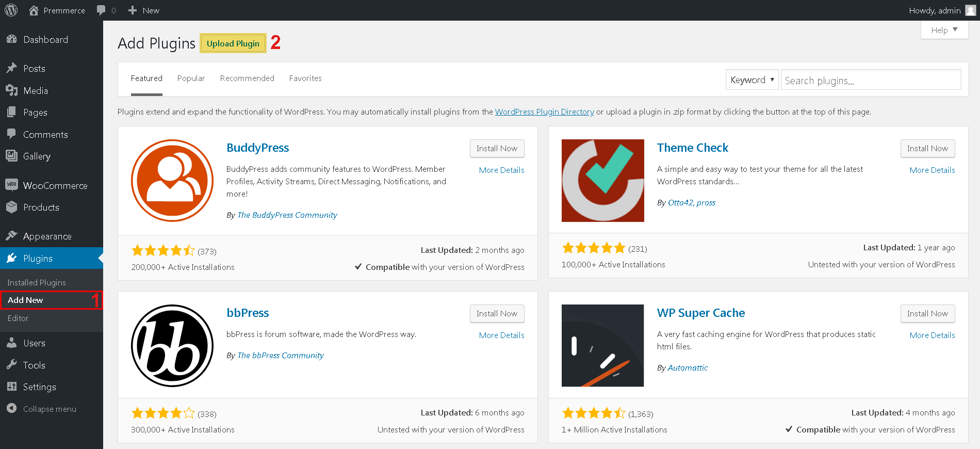This screenshot has height=449, width=980.
Task: Open The bbPress Community author link
Action: pos(281,356)
